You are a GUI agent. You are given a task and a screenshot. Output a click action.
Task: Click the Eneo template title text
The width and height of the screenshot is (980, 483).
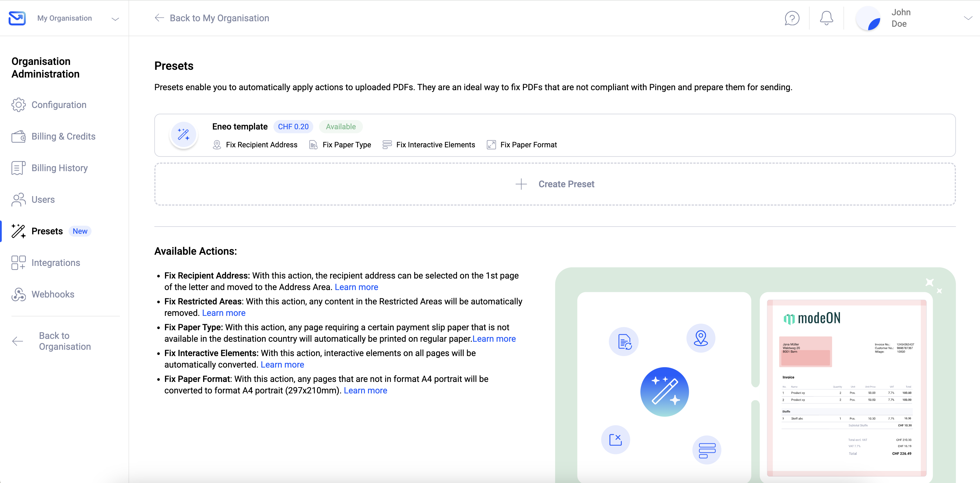pyautogui.click(x=240, y=127)
